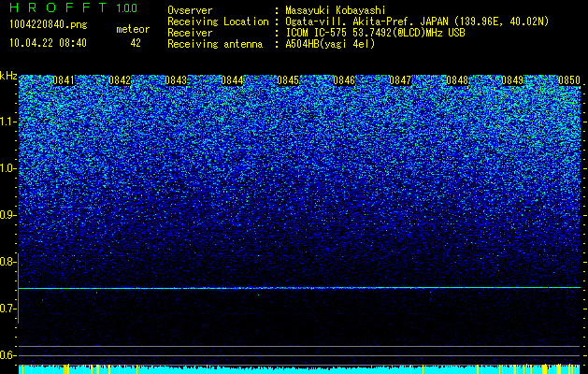This screenshot has height=374, width=588.
Task: Click the observer name Masayuki Kobayashi
Action: click(x=336, y=11)
